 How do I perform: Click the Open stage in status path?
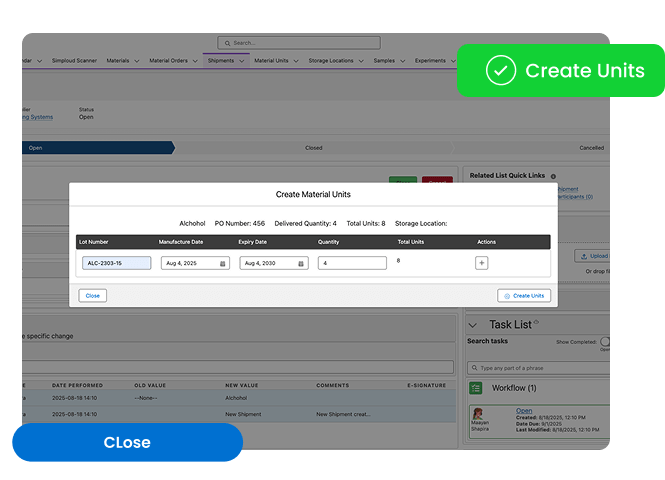(x=98, y=148)
